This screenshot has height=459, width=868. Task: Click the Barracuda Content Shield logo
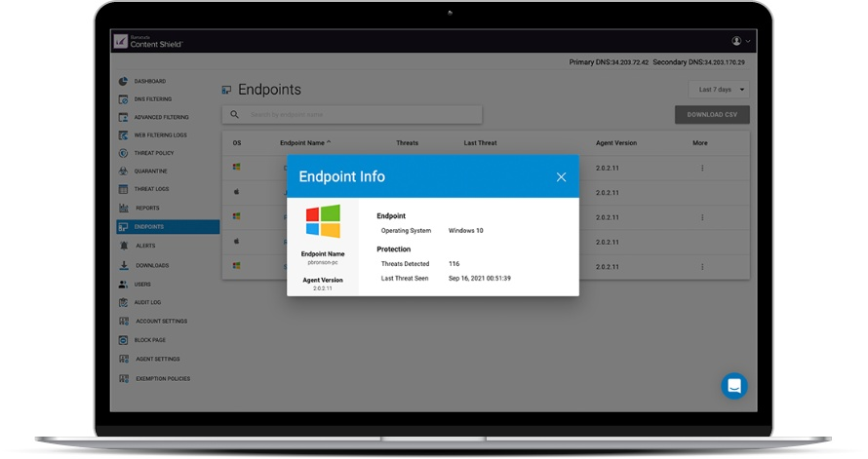point(148,42)
